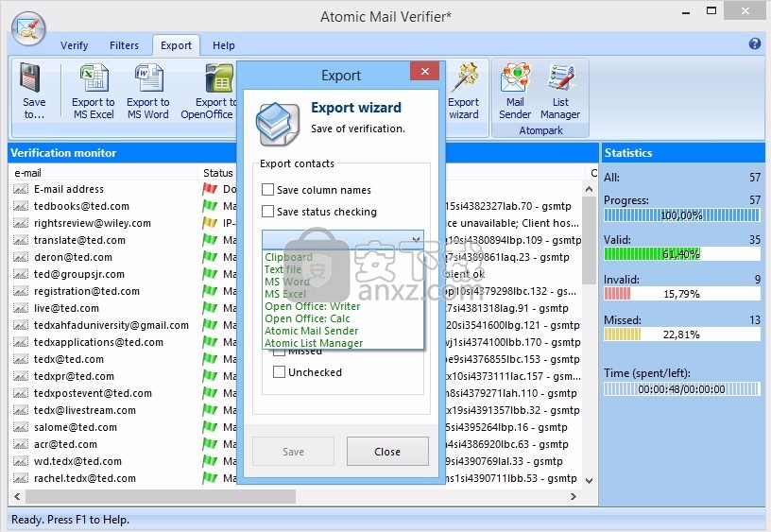Enable Save status checking checkbox
Viewport: 771px width, 532px height.
[268, 212]
